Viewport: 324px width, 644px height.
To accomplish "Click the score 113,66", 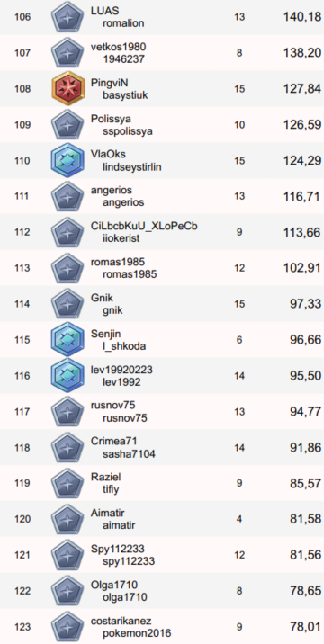I will click(301, 232).
